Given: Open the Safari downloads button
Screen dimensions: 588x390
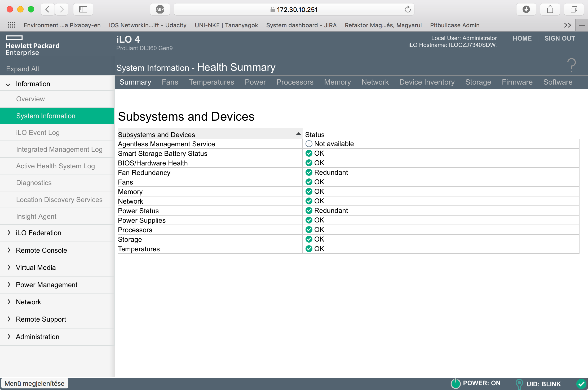Looking at the screenshot, I should click(x=526, y=10).
